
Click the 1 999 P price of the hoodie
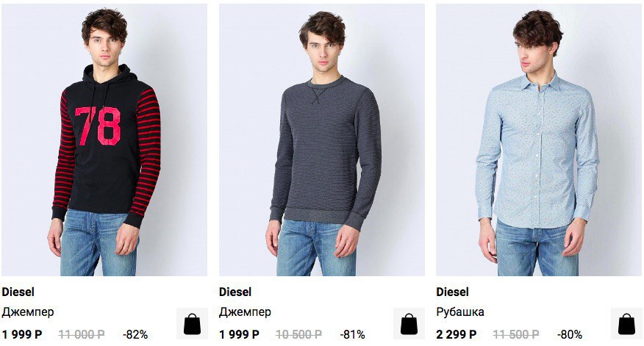point(22,334)
